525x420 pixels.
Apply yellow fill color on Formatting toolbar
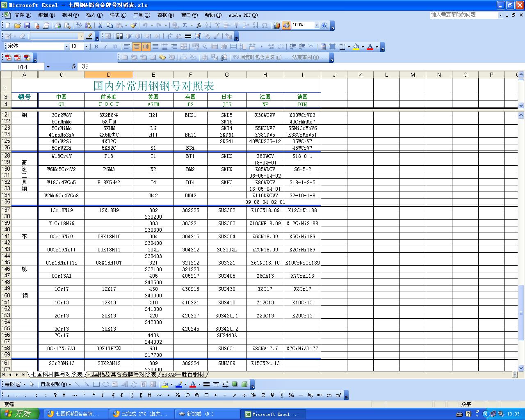coord(356,47)
